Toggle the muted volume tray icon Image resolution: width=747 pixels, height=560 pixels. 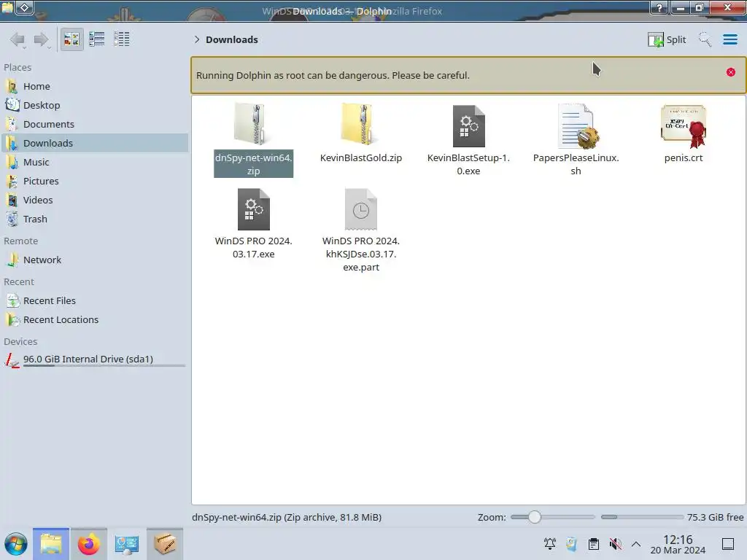point(616,544)
